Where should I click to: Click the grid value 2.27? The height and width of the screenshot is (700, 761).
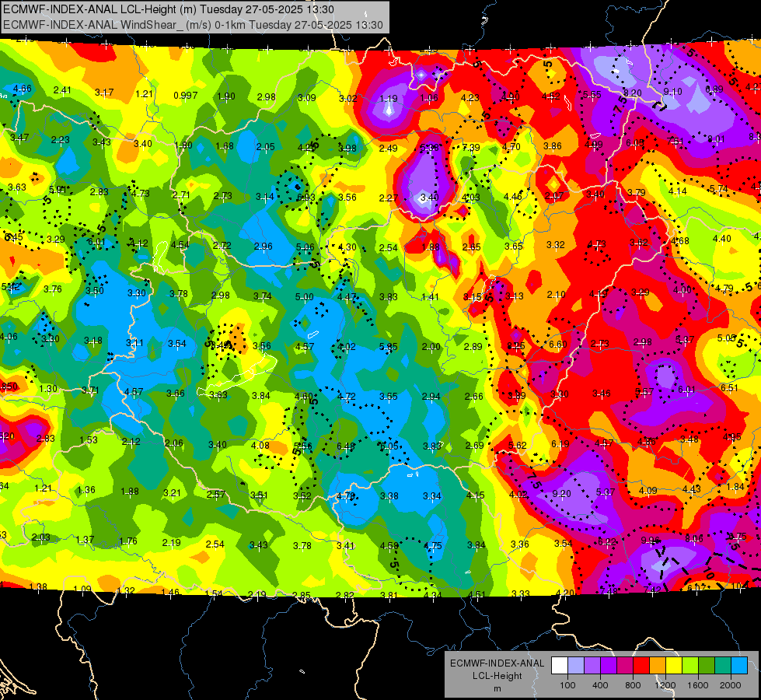(x=388, y=198)
